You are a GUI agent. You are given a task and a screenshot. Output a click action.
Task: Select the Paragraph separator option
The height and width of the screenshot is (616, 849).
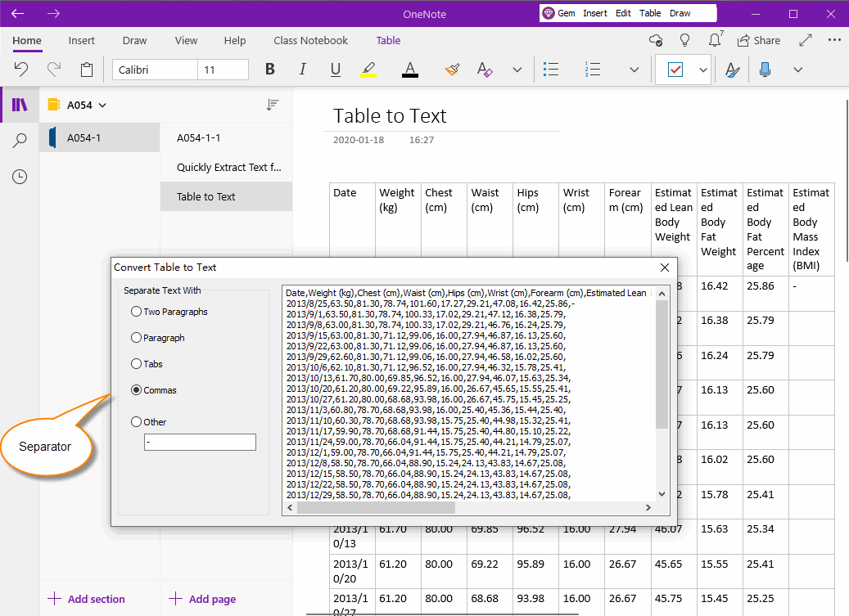[x=157, y=338]
